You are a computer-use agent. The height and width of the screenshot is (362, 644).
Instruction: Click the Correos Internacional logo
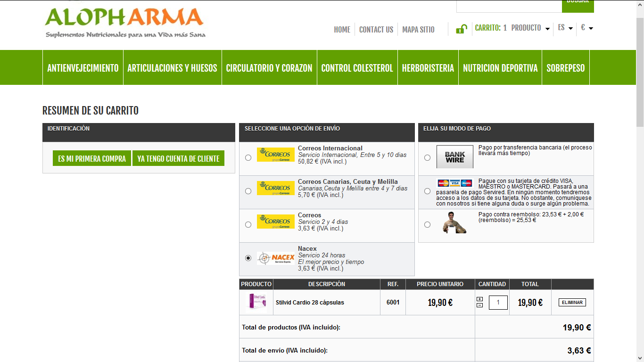276,155
